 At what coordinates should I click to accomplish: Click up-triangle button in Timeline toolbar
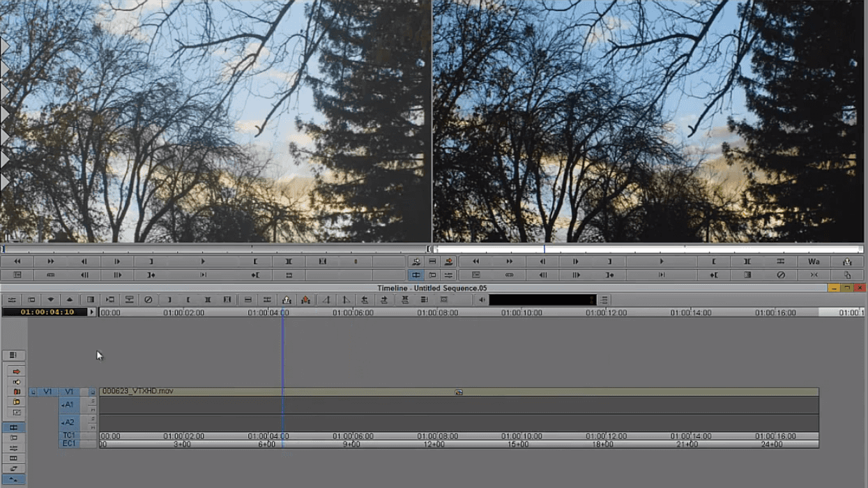[70, 300]
